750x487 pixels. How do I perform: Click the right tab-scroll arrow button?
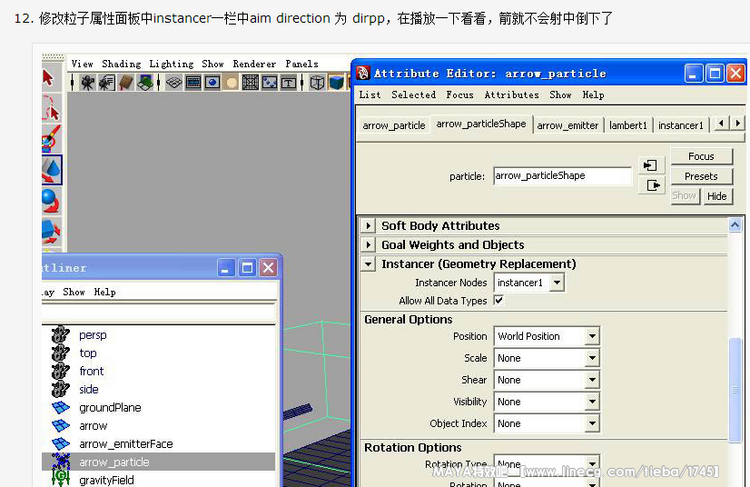coord(737,123)
